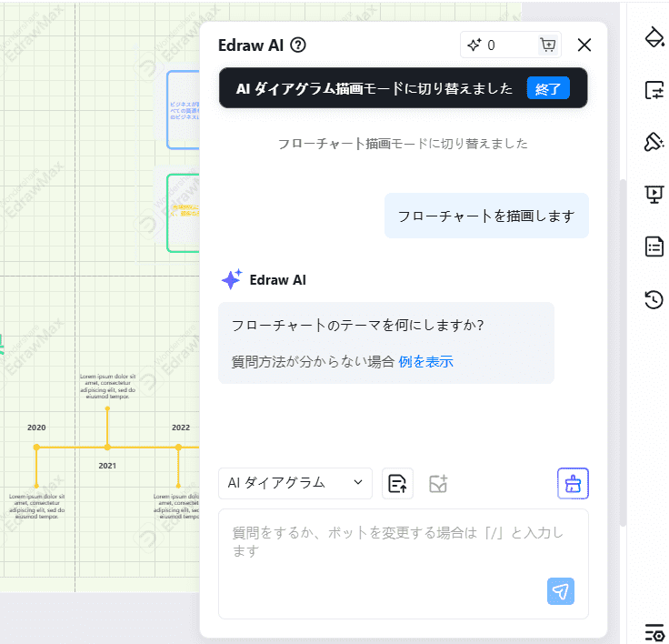Open the History clock sidebar icon
Viewport: 669px width, 644px height.
coord(654,299)
